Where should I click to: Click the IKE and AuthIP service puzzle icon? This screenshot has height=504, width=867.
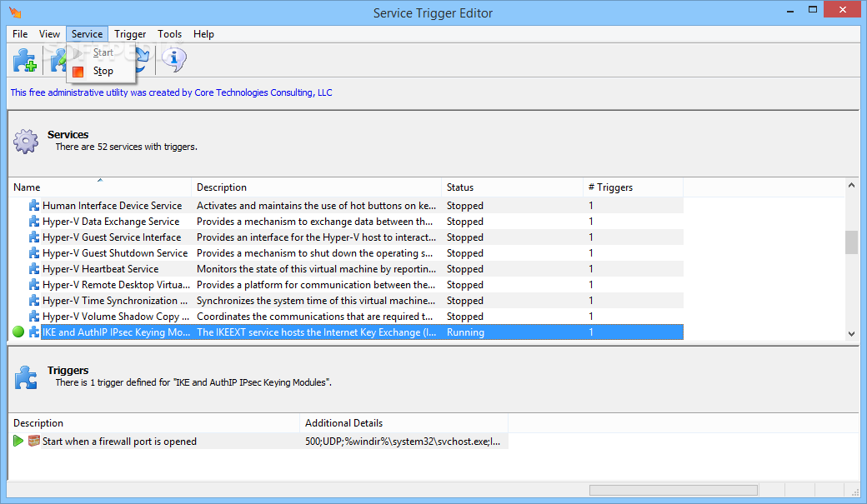(33, 332)
